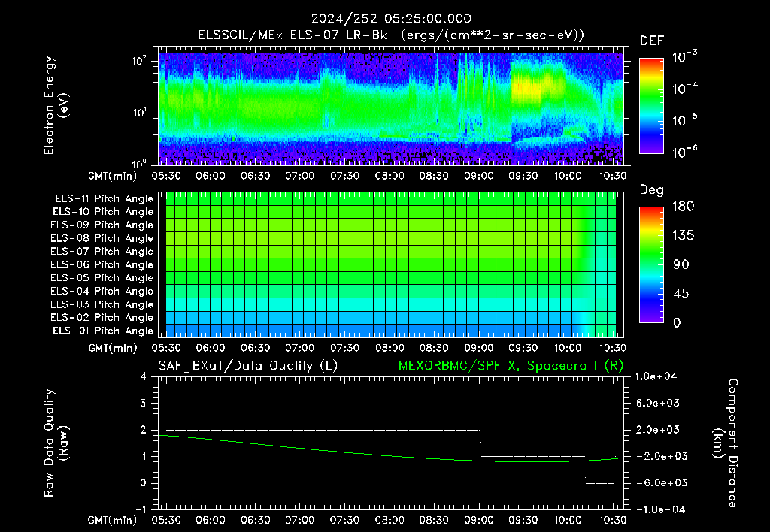Click the ELS-09 Pitch Angle row label
The image size is (770, 532).
[x=102, y=225]
